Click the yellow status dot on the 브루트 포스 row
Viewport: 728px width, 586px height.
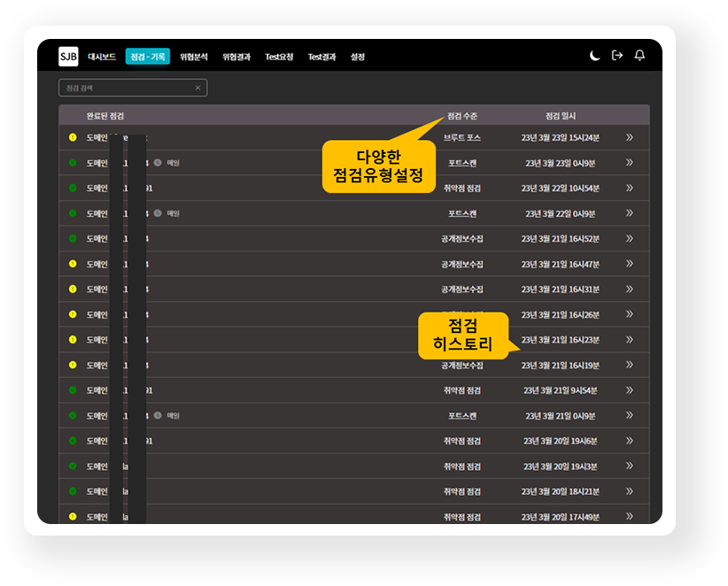tap(73, 137)
